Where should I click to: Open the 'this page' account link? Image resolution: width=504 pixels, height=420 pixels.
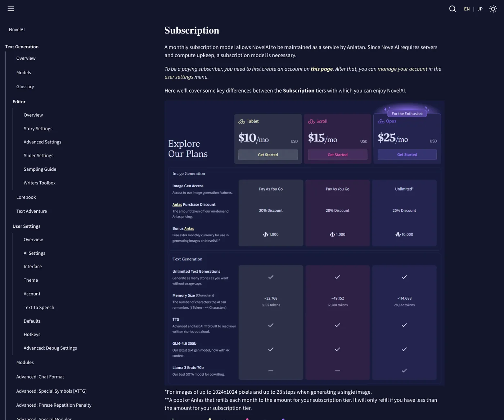tap(322, 69)
